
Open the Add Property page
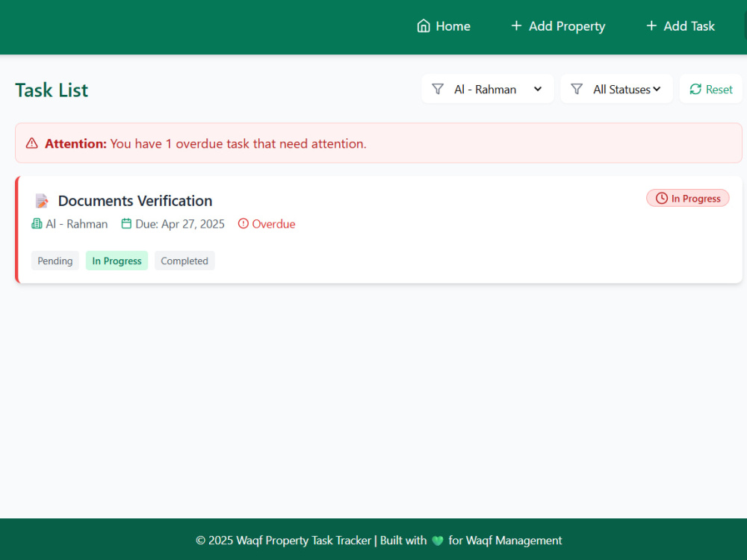(x=558, y=26)
